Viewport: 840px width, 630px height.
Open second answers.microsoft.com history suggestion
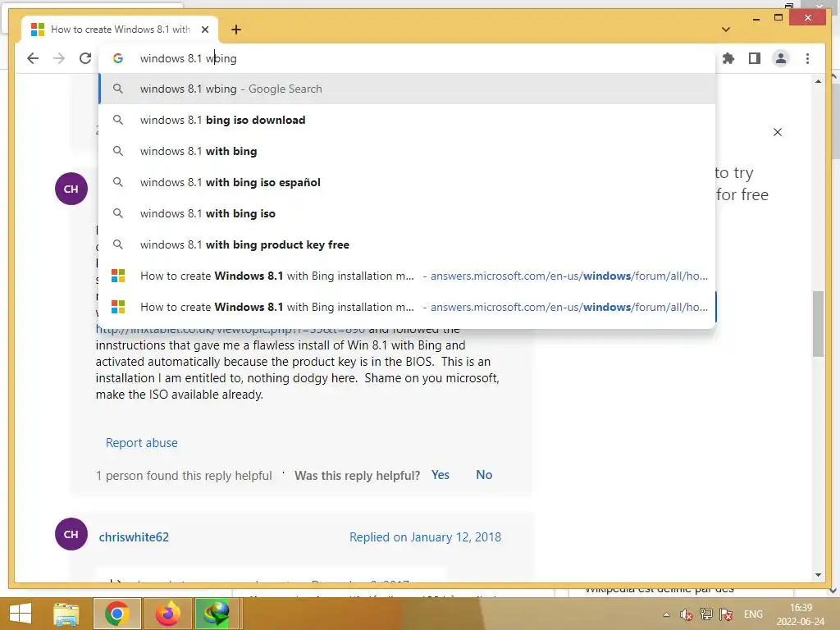tap(407, 307)
